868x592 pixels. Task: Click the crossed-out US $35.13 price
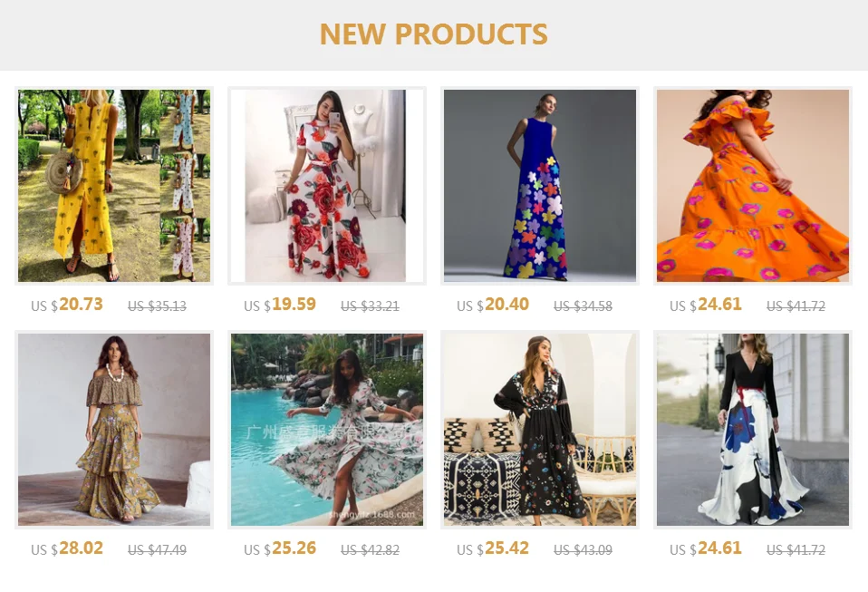pyautogui.click(x=158, y=306)
